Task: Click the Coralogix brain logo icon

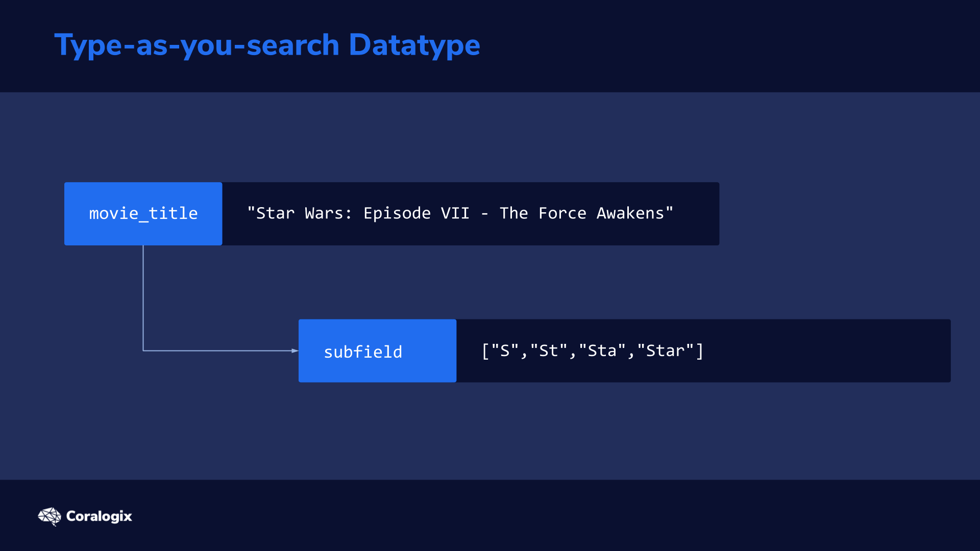Action: 50,516
